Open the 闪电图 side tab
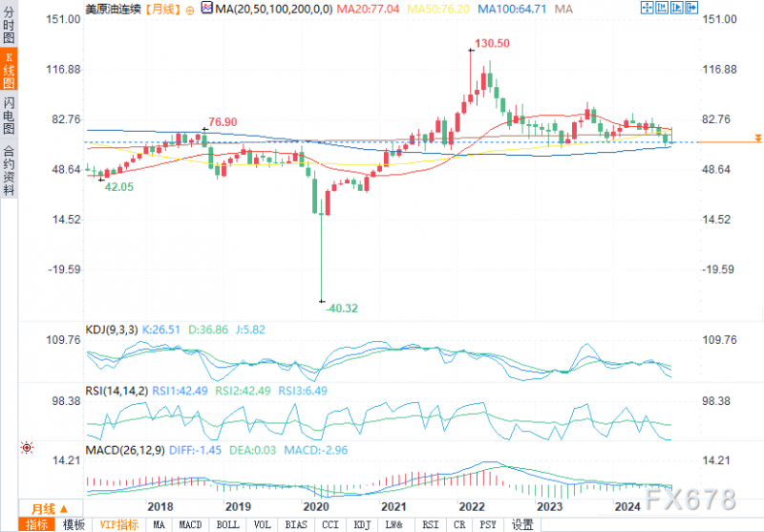Image resolution: width=764 pixels, height=532 pixels. point(9,115)
